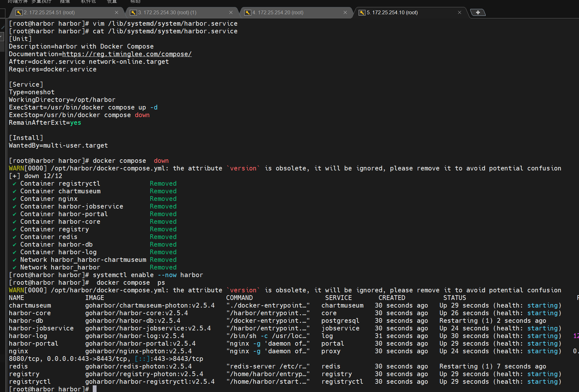Screen dimensions: 579x392
Task: Click the portal service name in harbor-portal row
Action: pyautogui.click(x=333, y=343)
